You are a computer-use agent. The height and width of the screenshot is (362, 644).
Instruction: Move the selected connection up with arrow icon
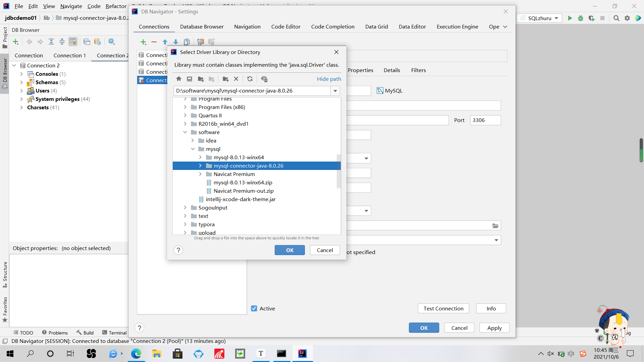click(165, 42)
